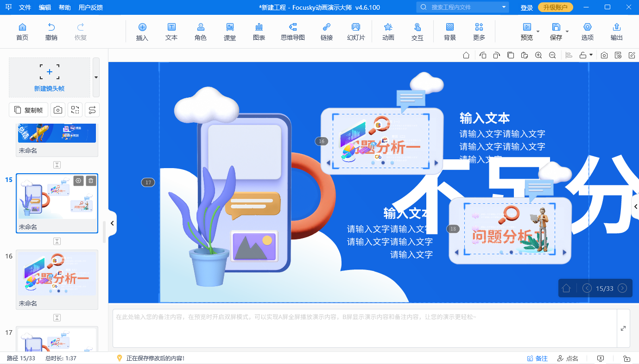Click the canvas home view icon

[x=466, y=55]
